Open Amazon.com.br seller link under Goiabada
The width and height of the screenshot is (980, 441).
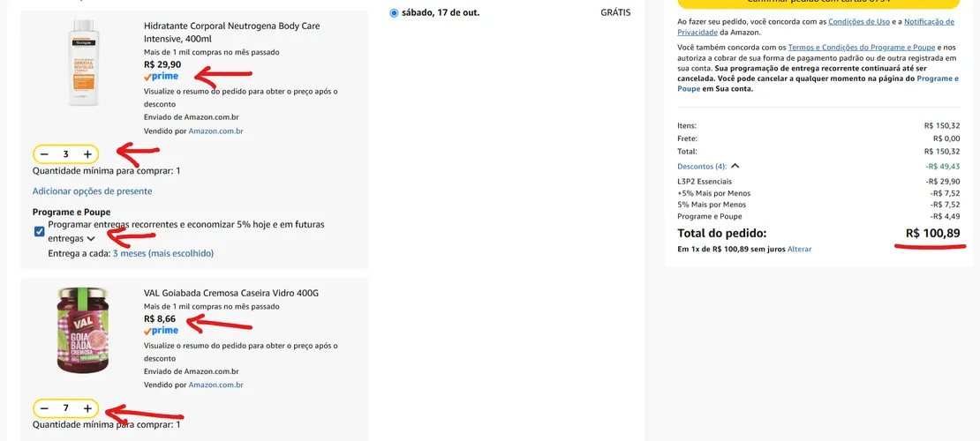click(x=215, y=385)
